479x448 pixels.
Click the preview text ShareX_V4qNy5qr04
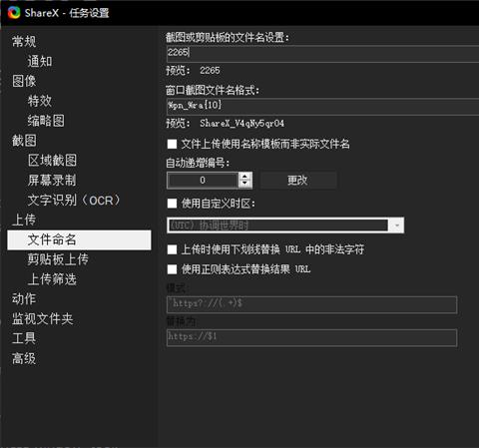[242, 124]
